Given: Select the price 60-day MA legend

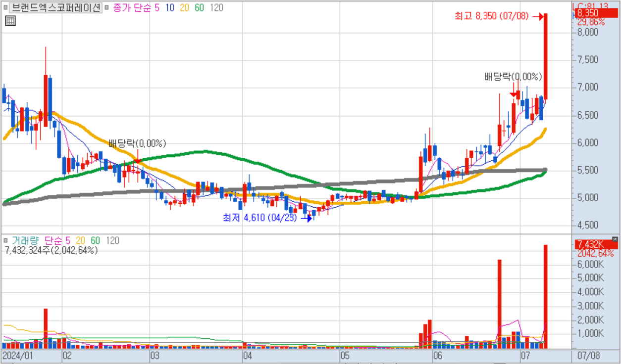Looking at the screenshot, I should click(199, 8).
